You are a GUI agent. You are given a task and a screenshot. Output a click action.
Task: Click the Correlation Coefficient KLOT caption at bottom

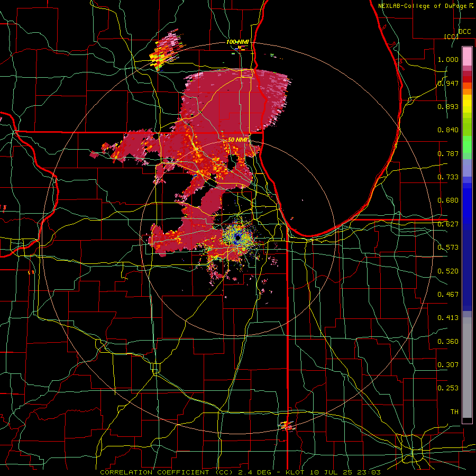240,472
